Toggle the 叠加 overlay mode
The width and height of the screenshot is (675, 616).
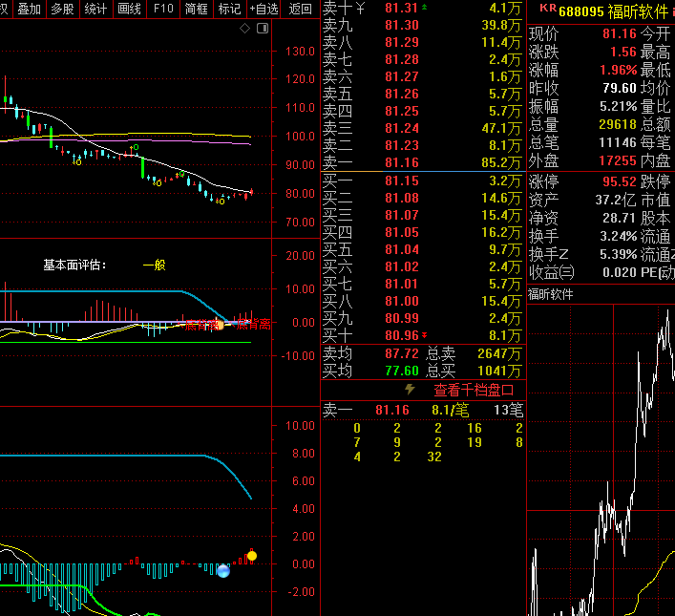29,9
